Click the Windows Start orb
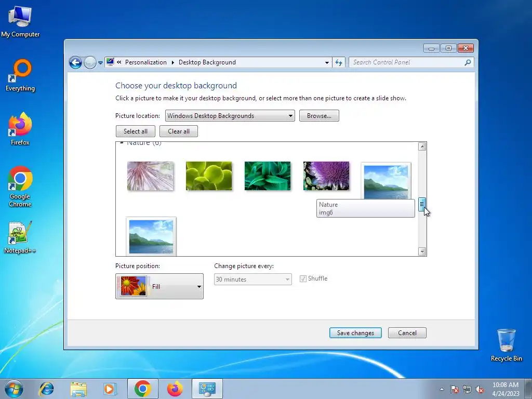The width and height of the screenshot is (532, 399). 14,389
